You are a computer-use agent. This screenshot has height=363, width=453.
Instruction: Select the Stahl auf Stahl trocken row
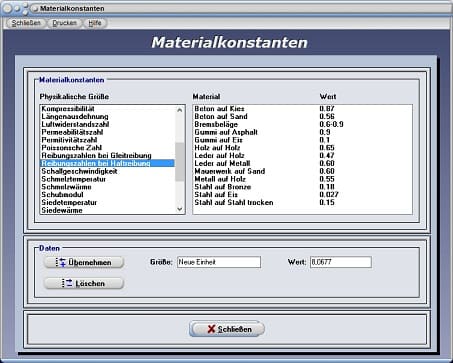click(302, 203)
